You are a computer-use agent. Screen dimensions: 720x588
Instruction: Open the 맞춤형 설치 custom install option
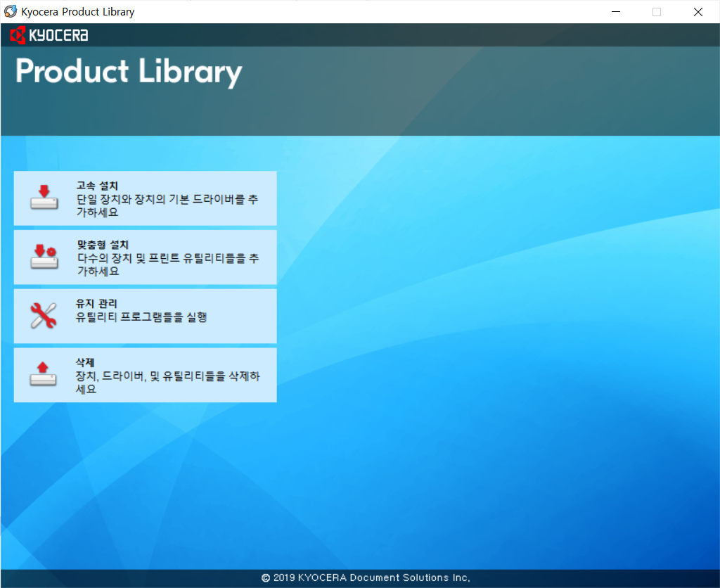coord(145,257)
